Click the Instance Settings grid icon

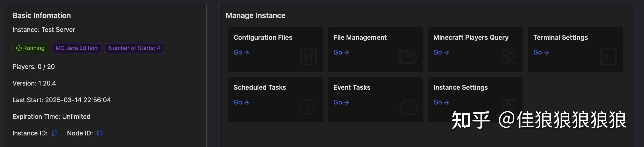click(x=508, y=104)
